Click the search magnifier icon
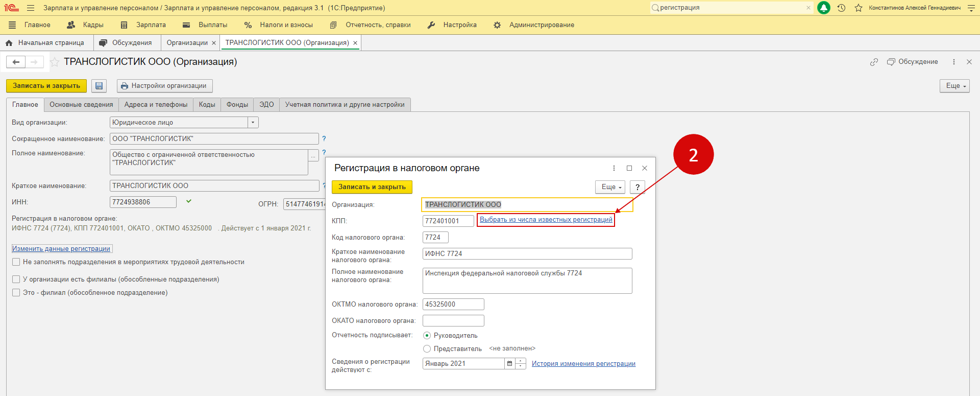This screenshot has height=396, width=980. [x=655, y=8]
